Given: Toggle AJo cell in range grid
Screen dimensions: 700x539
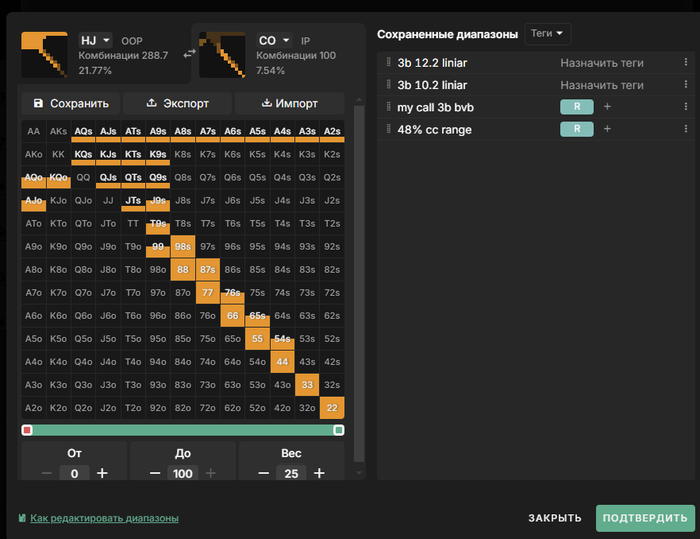Looking at the screenshot, I should click(x=33, y=201).
